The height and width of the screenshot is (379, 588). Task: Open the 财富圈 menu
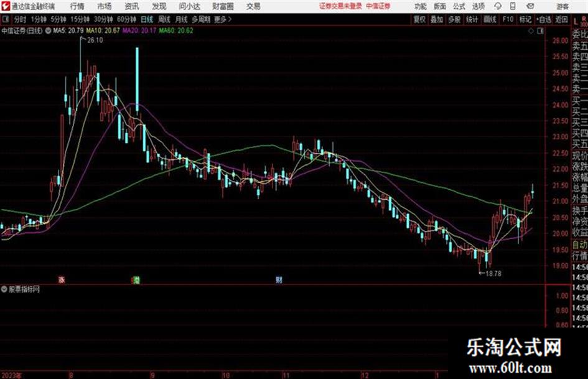coord(223,6)
